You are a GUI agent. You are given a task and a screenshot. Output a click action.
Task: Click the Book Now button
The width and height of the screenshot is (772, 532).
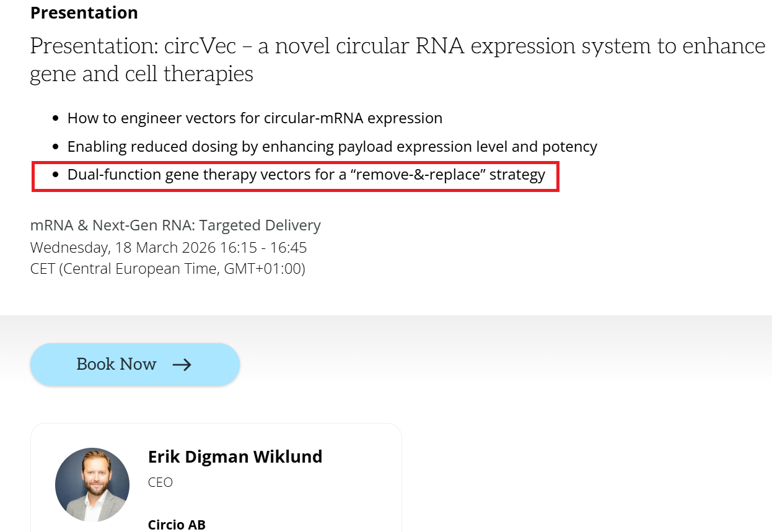134,364
